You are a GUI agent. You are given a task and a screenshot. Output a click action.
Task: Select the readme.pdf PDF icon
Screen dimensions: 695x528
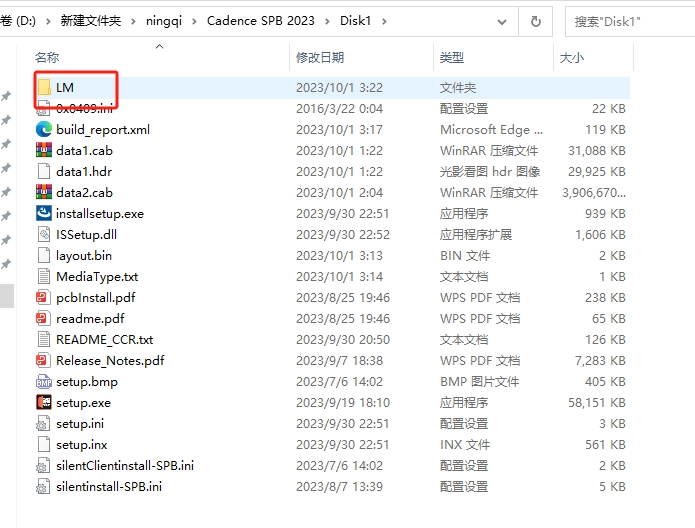(42, 318)
